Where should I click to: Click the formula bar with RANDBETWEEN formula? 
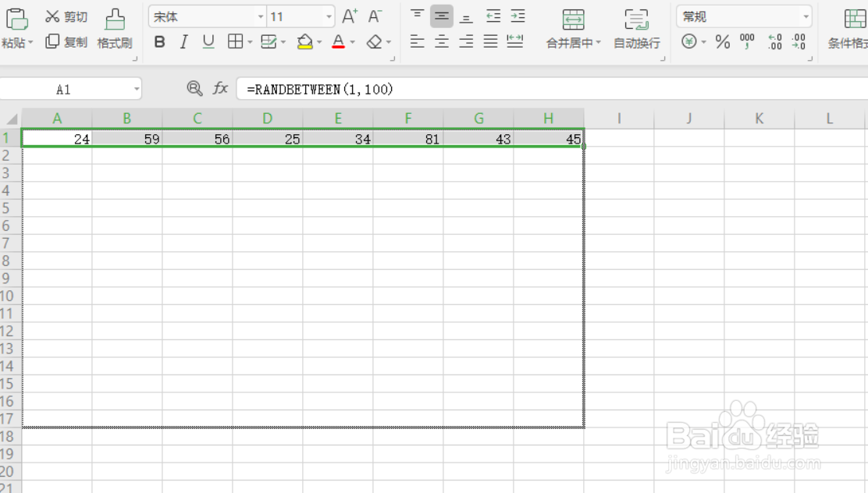(552, 89)
